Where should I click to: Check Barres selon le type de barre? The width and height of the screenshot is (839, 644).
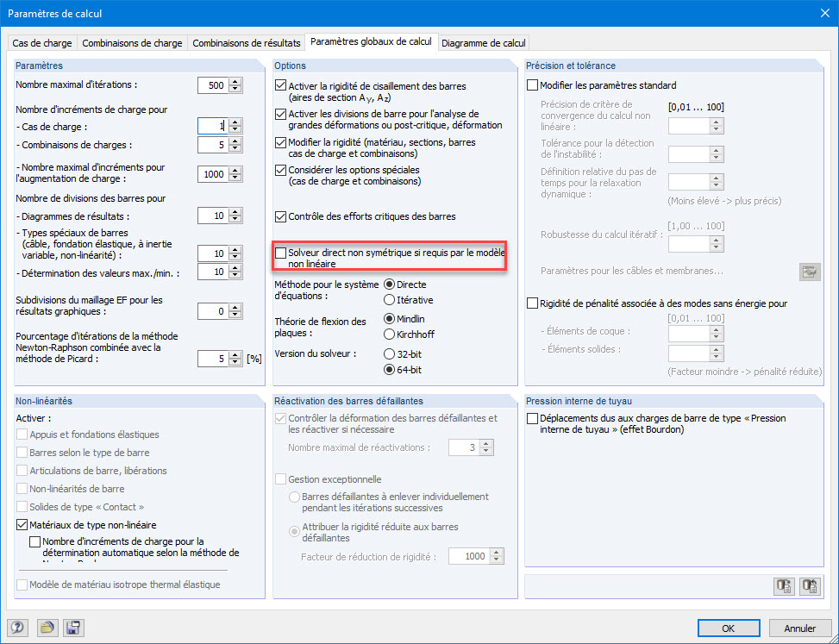(x=22, y=453)
